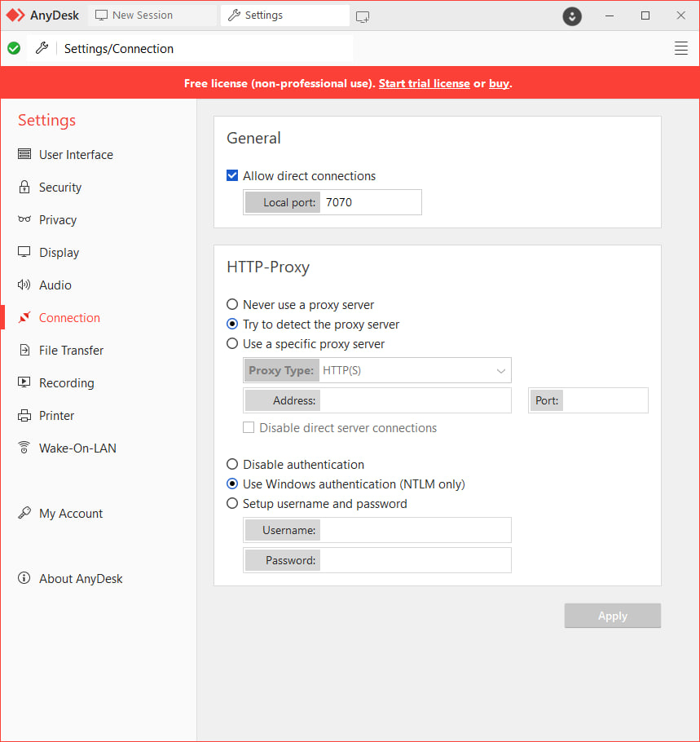
Task: Open the Audio speaker settings
Action: (55, 285)
